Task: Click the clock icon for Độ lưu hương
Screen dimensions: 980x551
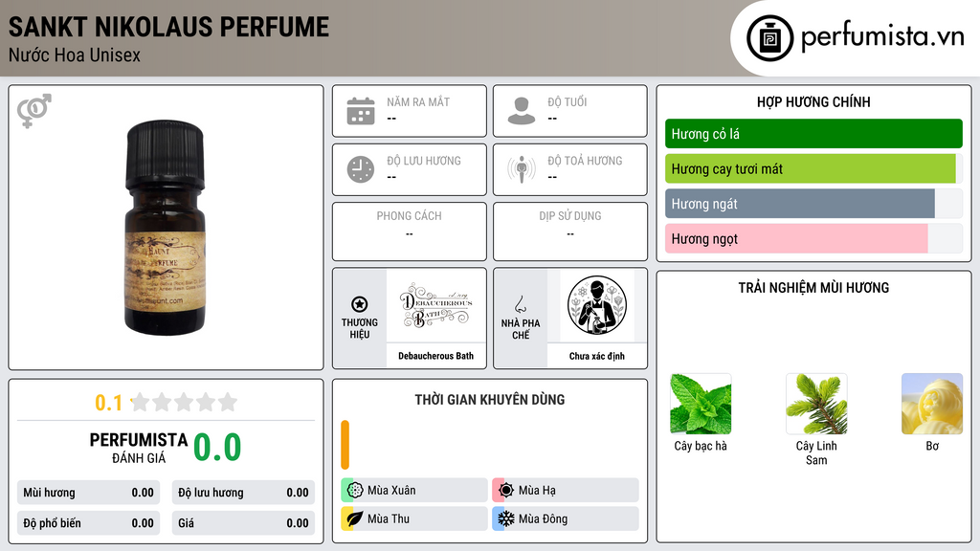Action: tap(361, 169)
